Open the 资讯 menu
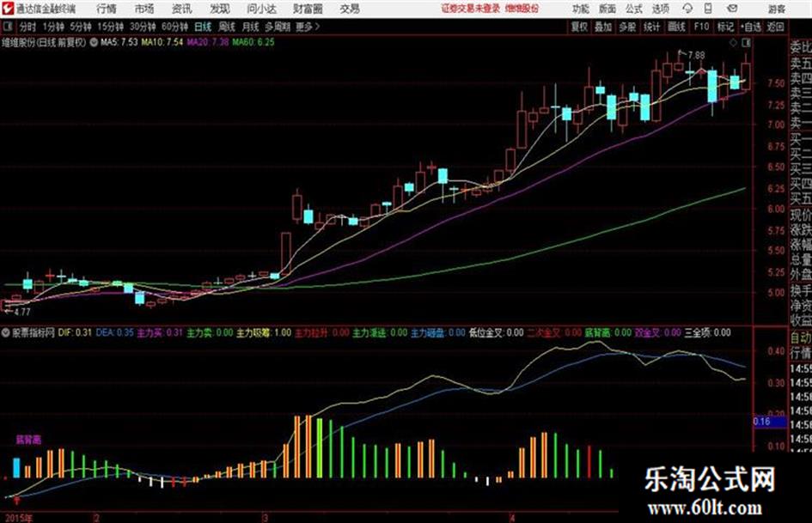 pyautogui.click(x=182, y=9)
